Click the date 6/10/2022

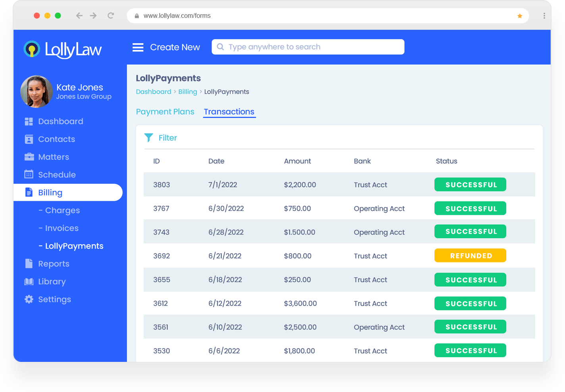(225, 327)
